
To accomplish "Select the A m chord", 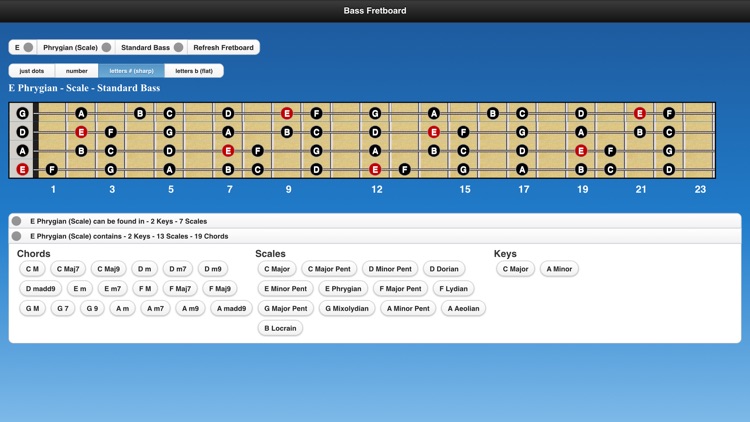I will point(122,309).
